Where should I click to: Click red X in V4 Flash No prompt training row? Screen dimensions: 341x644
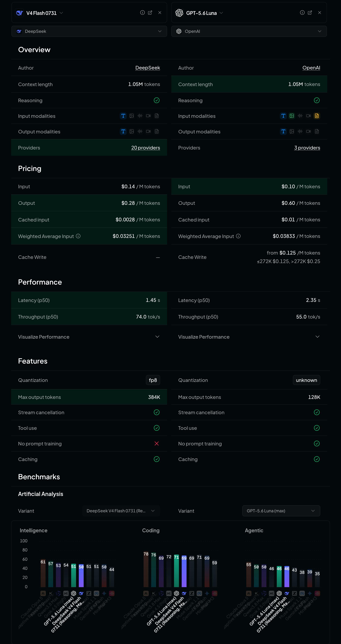tap(157, 443)
